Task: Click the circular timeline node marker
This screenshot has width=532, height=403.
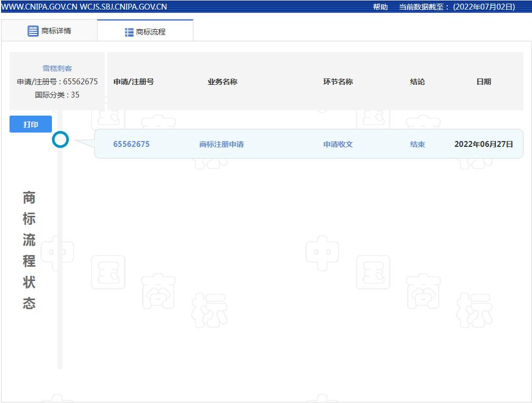Action: coord(60,140)
